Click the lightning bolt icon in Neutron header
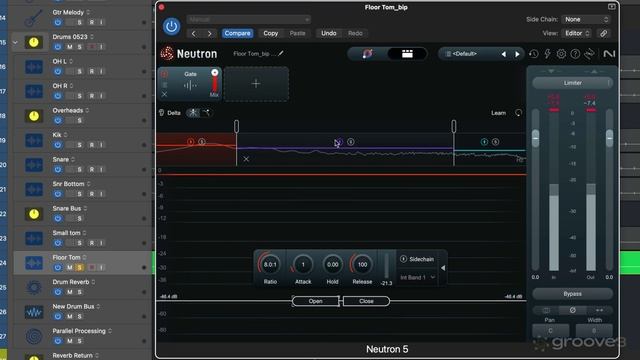This screenshot has width=640, height=360. [x=547, y=54]
